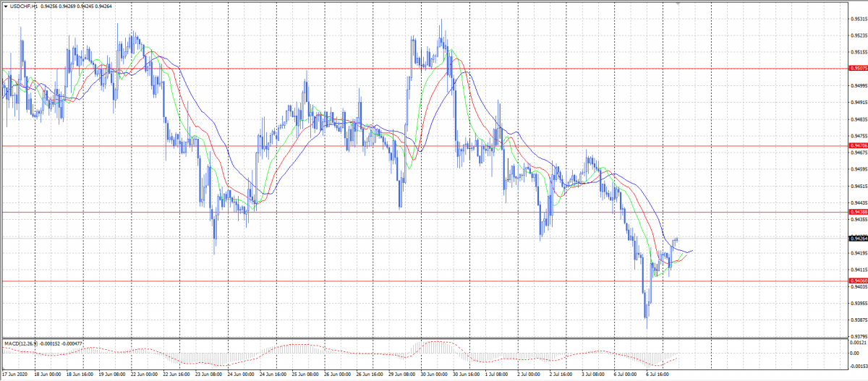Click the USDCHF,H1 chart title text
Viewport: 868px width, 381px height.
tap(25, 5)
